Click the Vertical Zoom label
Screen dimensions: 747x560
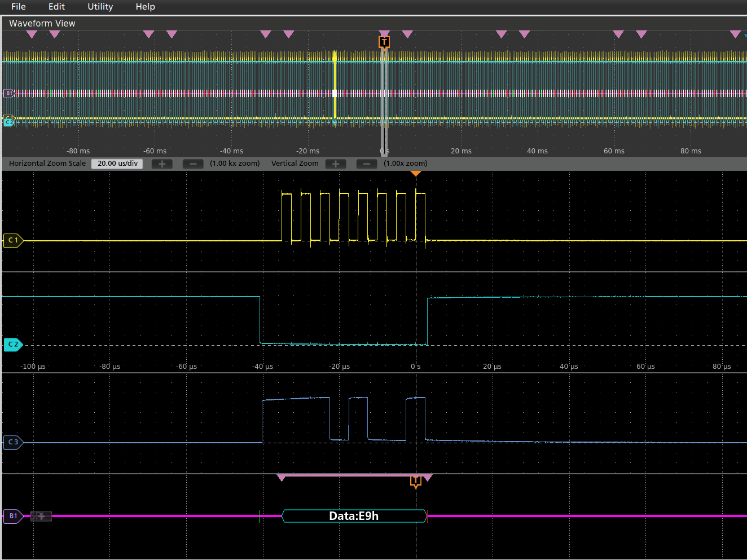[295, 164]
